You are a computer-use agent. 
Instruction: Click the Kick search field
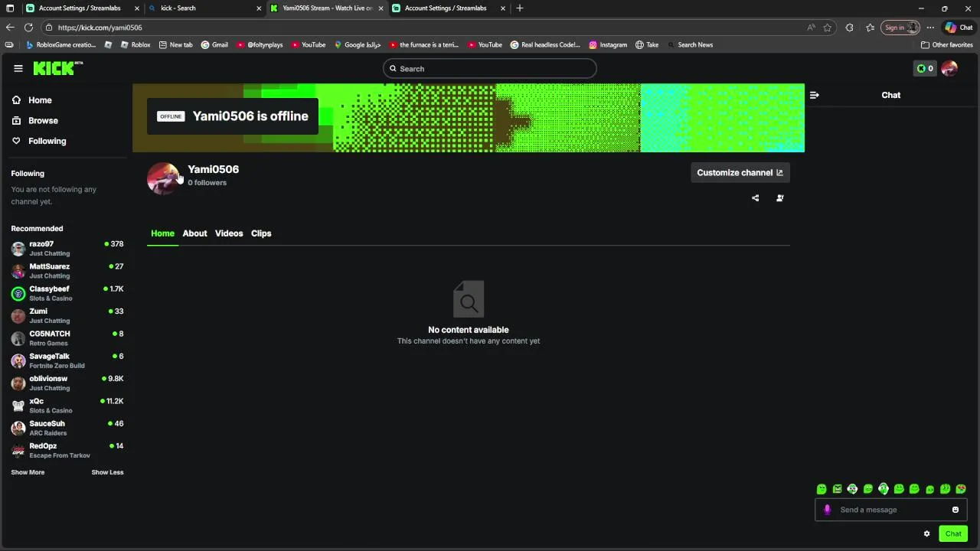(x=490, y=69)
